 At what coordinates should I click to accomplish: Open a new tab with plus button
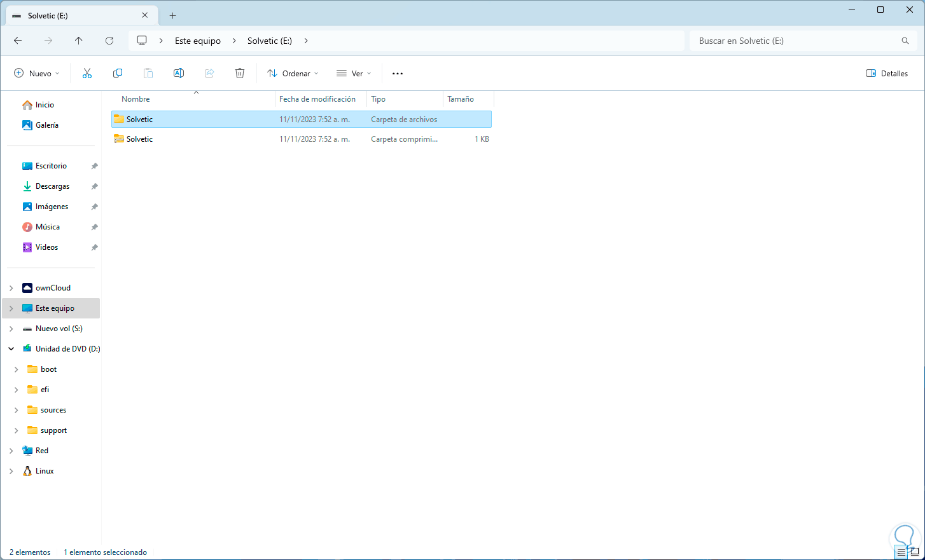[x=173, y=16]
